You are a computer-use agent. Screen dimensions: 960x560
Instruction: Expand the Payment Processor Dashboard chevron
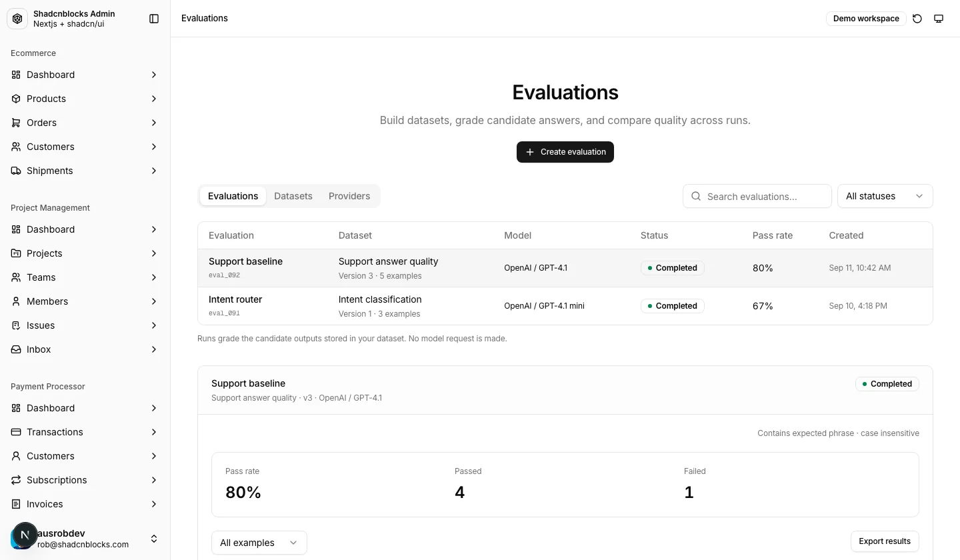tap(154, 408)
